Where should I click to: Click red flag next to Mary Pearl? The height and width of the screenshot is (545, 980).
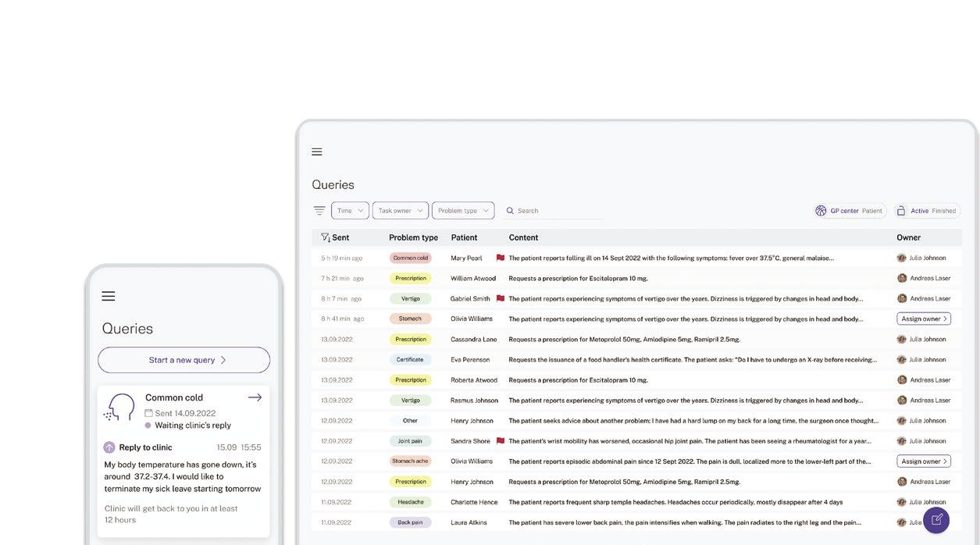click(501, 258)
